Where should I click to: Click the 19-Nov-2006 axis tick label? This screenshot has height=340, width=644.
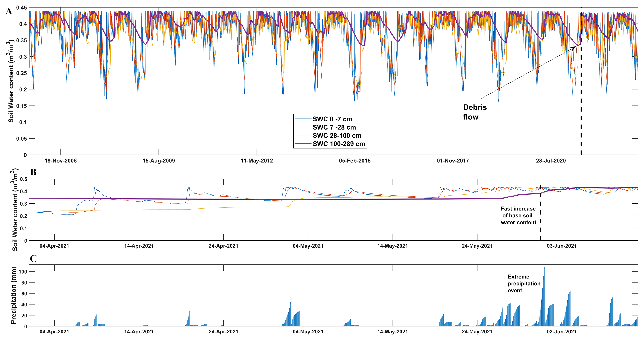pos(60,161)
